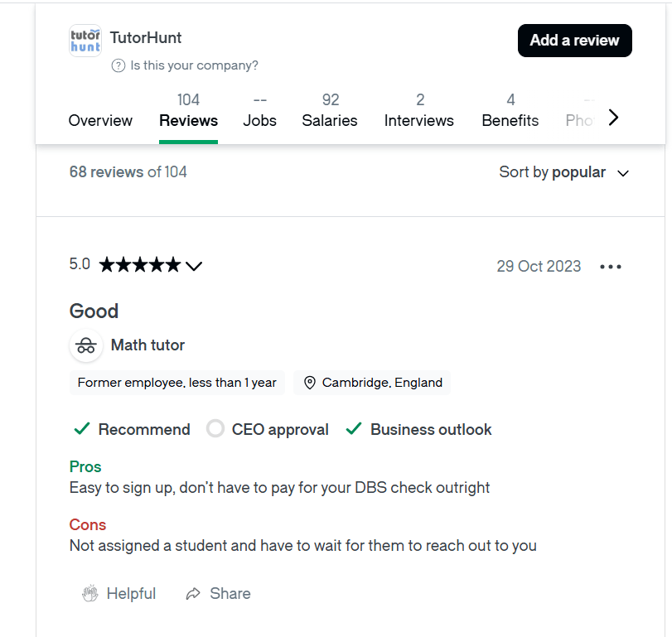
Task: Open the Overview tab
Action: 100,120
